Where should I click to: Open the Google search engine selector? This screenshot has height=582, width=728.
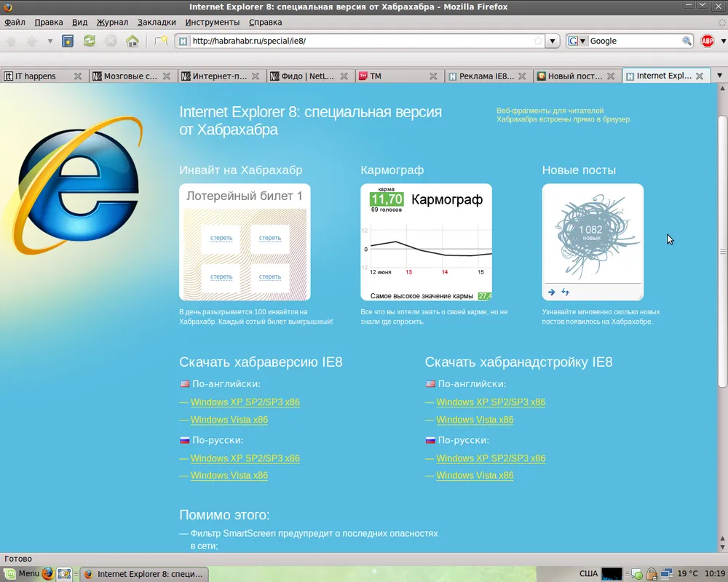coord(577,41)
